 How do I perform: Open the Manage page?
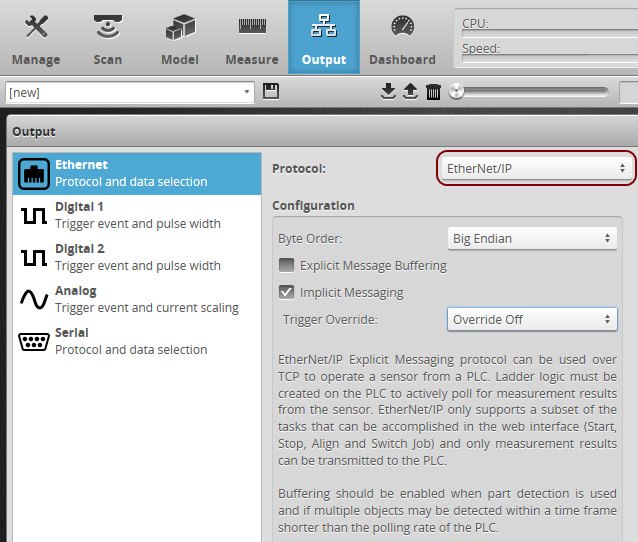(36, 39)
